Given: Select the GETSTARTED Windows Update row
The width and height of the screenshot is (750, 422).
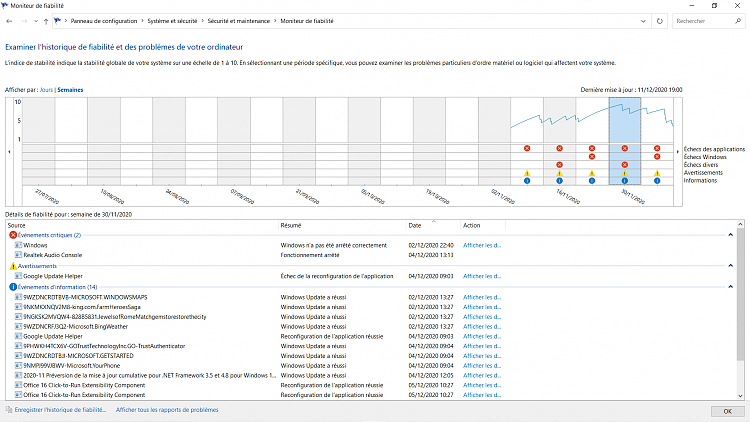Looking at the screenshot, I should click(371, 356).
